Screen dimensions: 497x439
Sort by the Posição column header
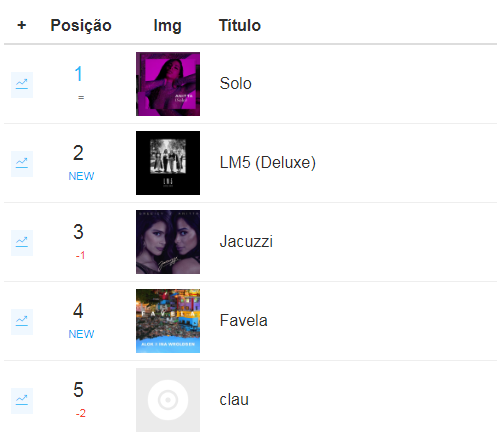81,26
